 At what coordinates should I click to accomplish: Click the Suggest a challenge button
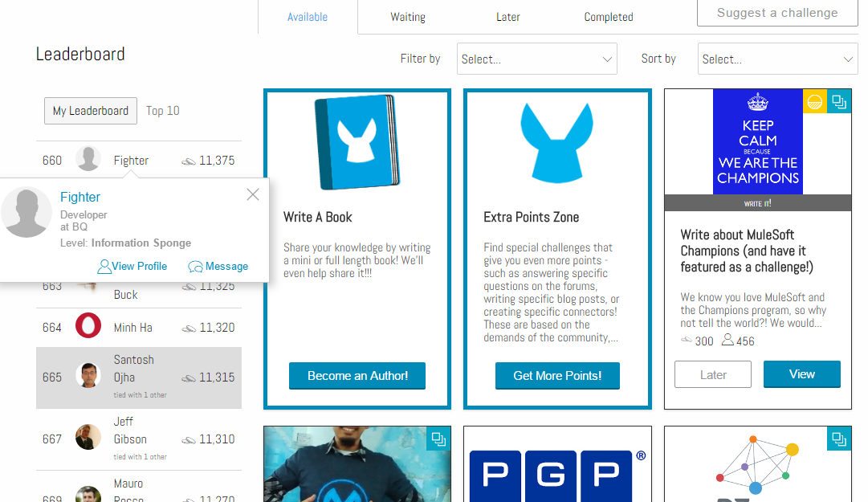tap(777, 13)
